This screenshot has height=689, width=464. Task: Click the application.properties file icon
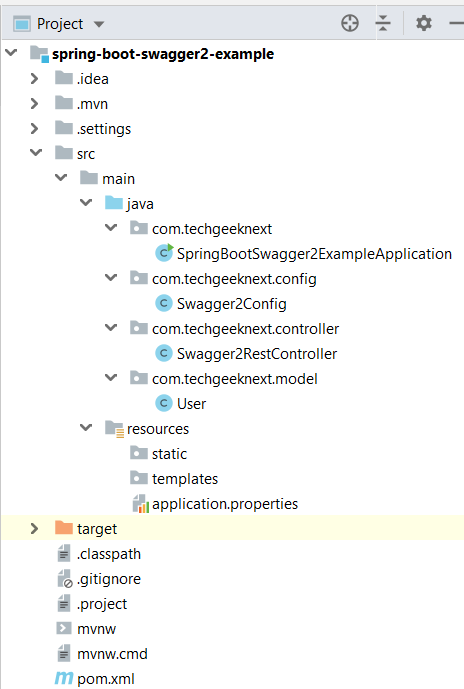pos(140,504)
